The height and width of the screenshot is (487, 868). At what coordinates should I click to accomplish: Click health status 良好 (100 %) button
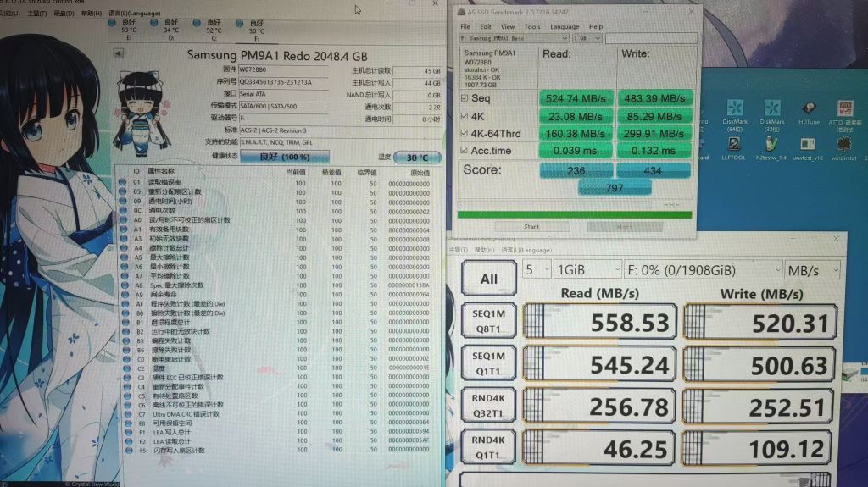pyautogui.click(x=285, y=157)
